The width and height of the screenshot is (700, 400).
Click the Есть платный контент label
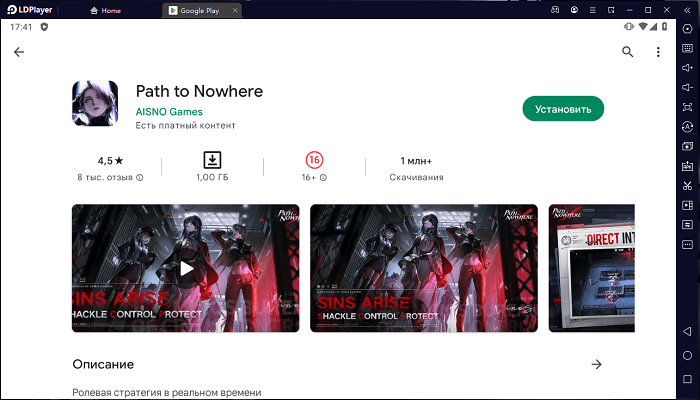coord(185,125)
